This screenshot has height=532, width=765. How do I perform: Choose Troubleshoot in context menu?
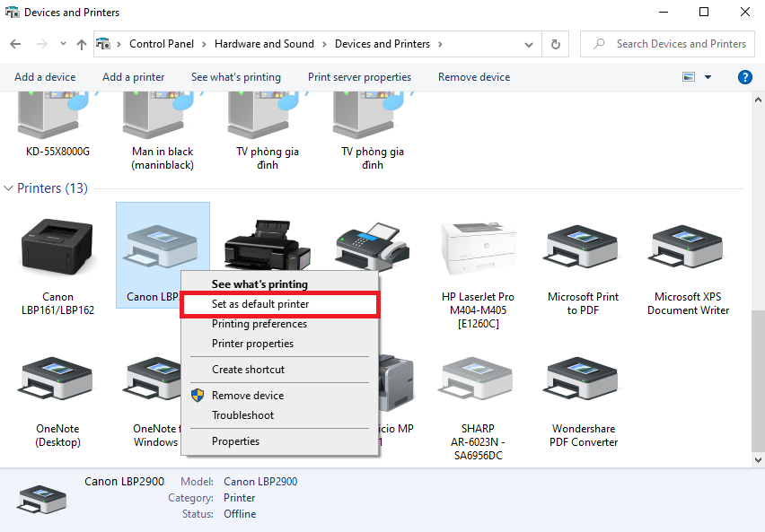[279, 415]
